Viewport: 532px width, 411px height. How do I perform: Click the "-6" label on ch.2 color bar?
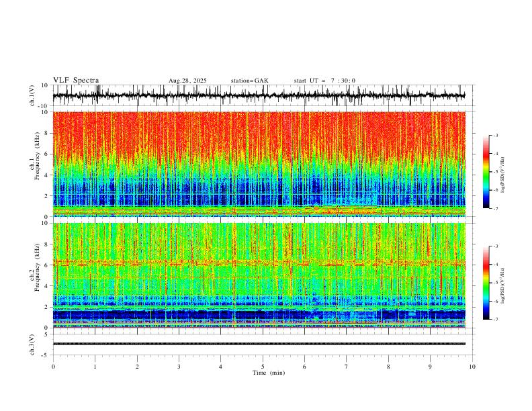pyautogui.click(x=496, y=301)
